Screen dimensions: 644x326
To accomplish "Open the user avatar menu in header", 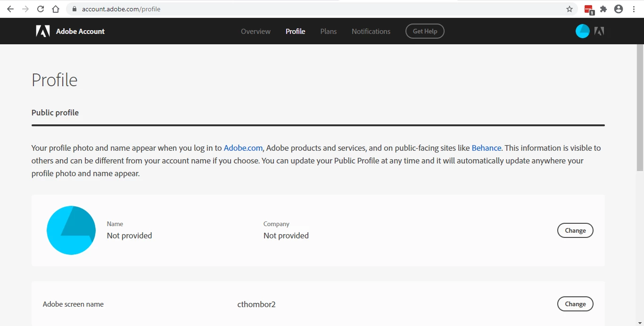I will pyautogui.click(x=583, y=31).
